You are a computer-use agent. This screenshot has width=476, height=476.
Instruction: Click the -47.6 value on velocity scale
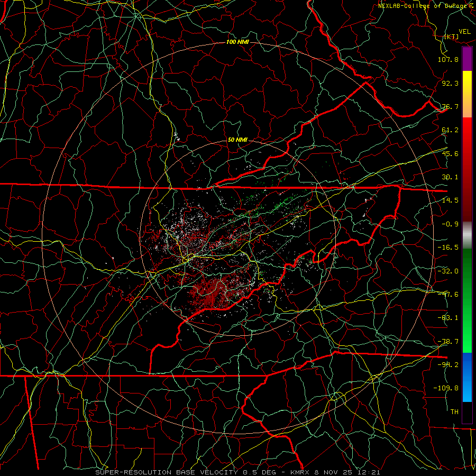point(448,295)
